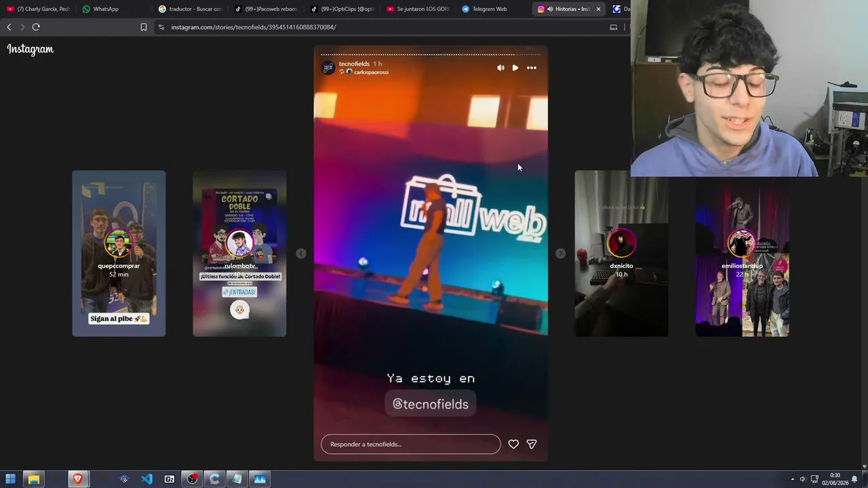868x488 pixels.
Task: Open the system volume control in tray
Action: pos(802,479)
